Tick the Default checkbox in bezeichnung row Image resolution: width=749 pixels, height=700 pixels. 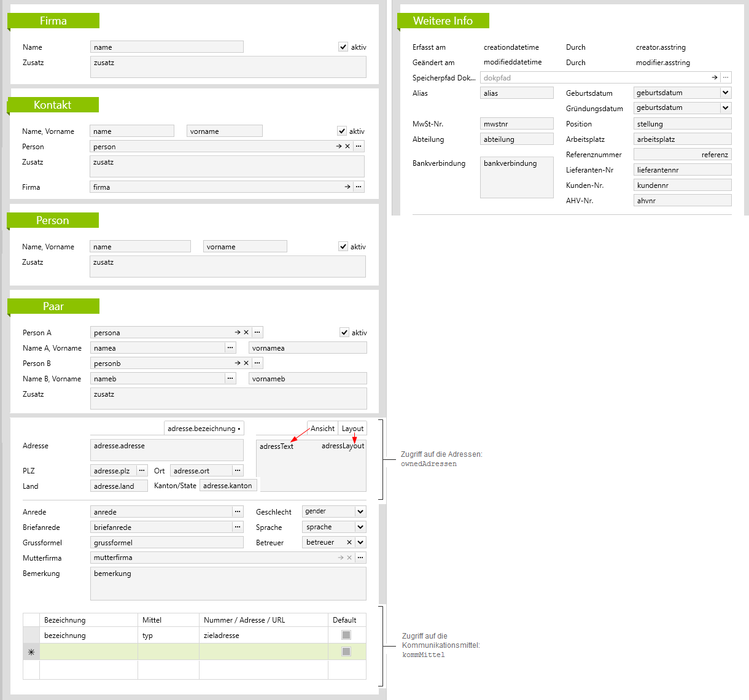[346, 635]
